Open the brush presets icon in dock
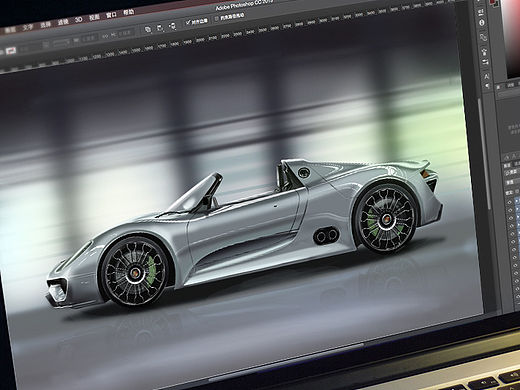520x390 pixels. [x=485, y=62]
